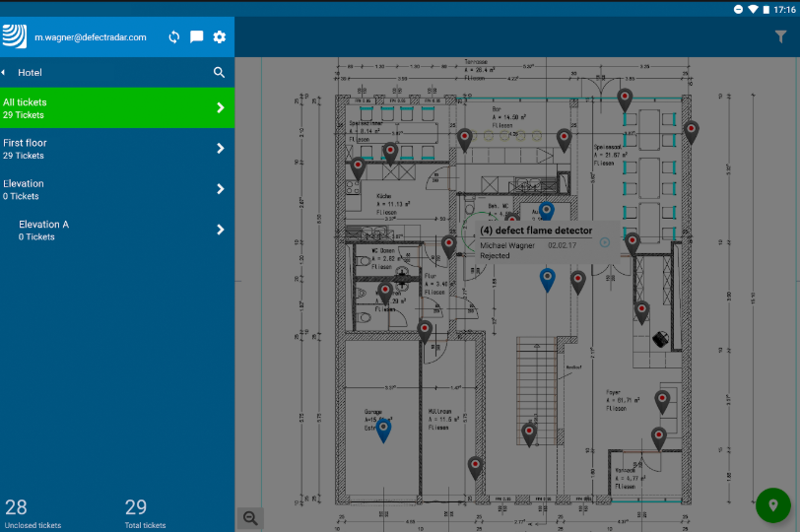
Task: Open the messages chat icon
Action: pyautogui.click(x=196, y=36)
